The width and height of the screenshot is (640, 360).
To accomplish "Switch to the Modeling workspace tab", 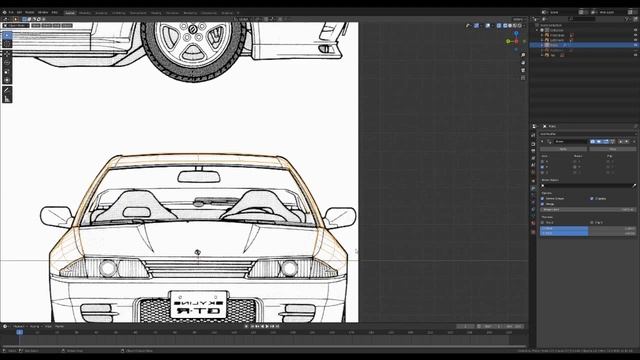I will pos(85,13).
